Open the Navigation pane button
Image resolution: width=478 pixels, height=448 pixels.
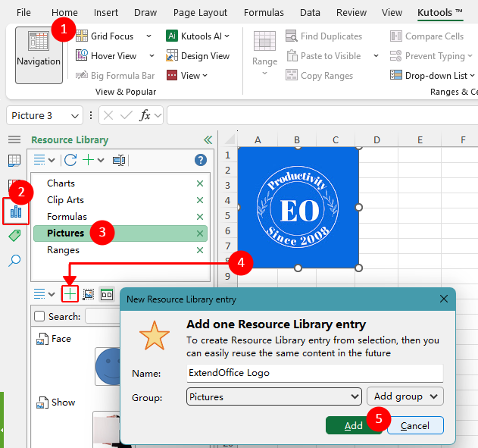click(39, 55)
